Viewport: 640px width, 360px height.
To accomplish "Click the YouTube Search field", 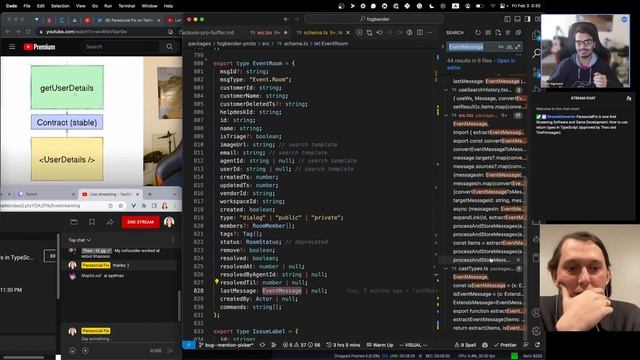I will [121, 47].
